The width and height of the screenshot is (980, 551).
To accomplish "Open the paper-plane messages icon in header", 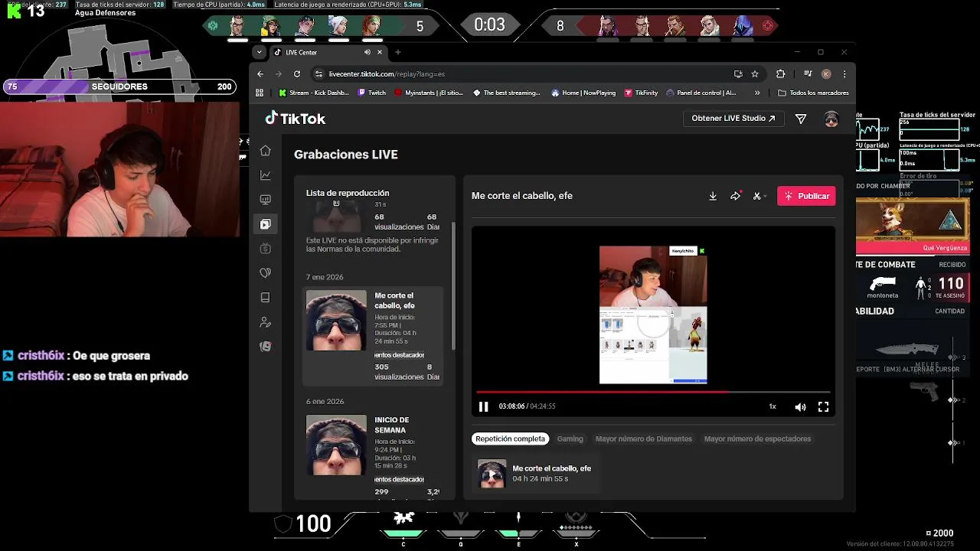I will point(801,119).
